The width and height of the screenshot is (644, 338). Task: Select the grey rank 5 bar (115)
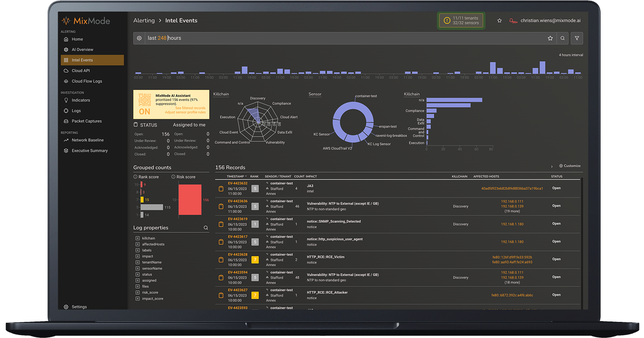click(152, 207)
